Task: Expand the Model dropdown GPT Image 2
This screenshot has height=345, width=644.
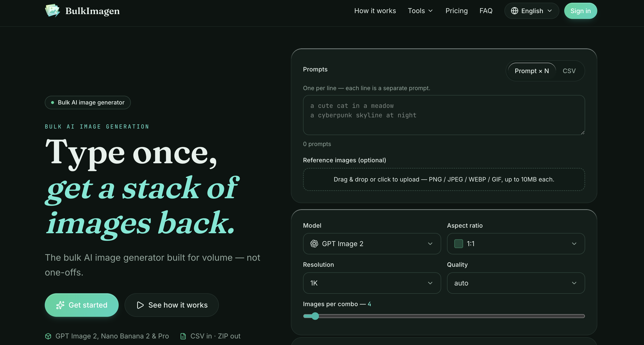Action: [372, 244]
